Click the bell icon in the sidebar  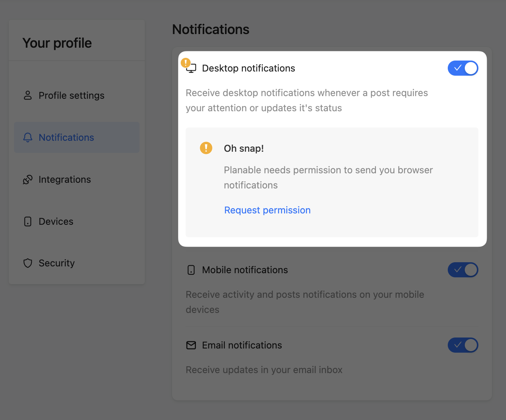(28, 137)
